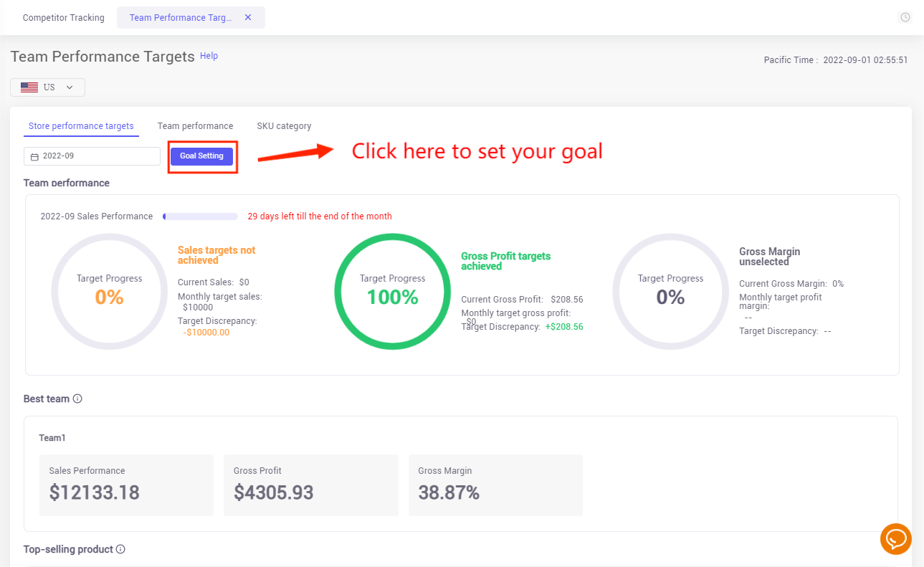Click the calendar icon in the month field

coord(34,156)
